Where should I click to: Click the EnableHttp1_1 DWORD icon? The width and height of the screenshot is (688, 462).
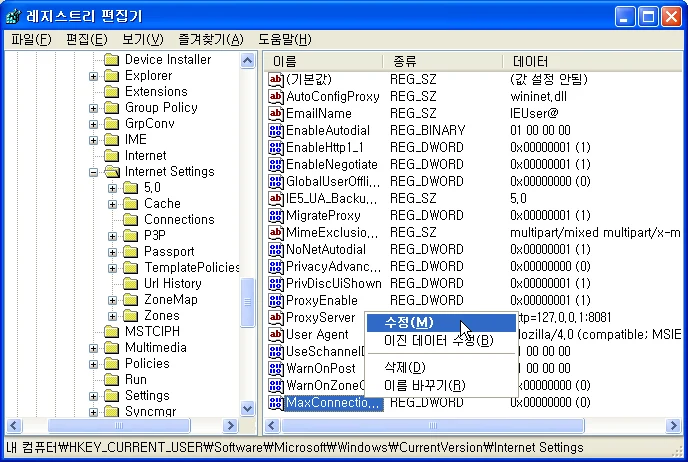click(x=276, y=147)
